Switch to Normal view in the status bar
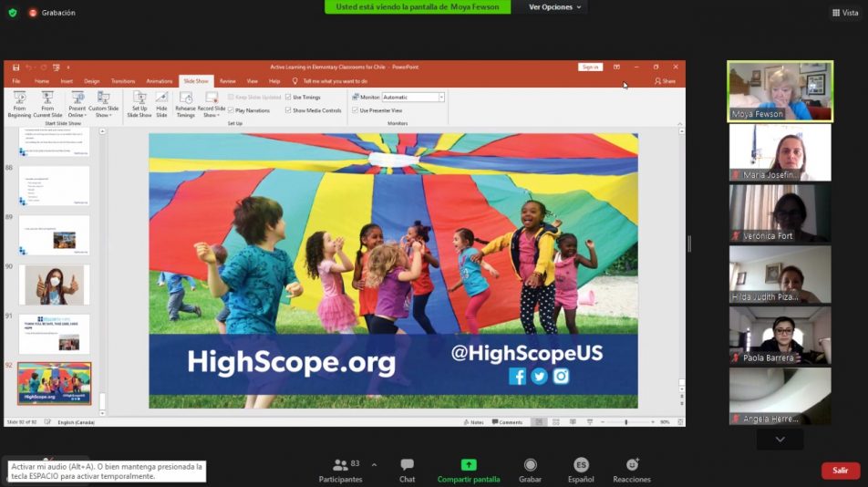The height and width of the screenshot is (487, 868). pos(539,422)
